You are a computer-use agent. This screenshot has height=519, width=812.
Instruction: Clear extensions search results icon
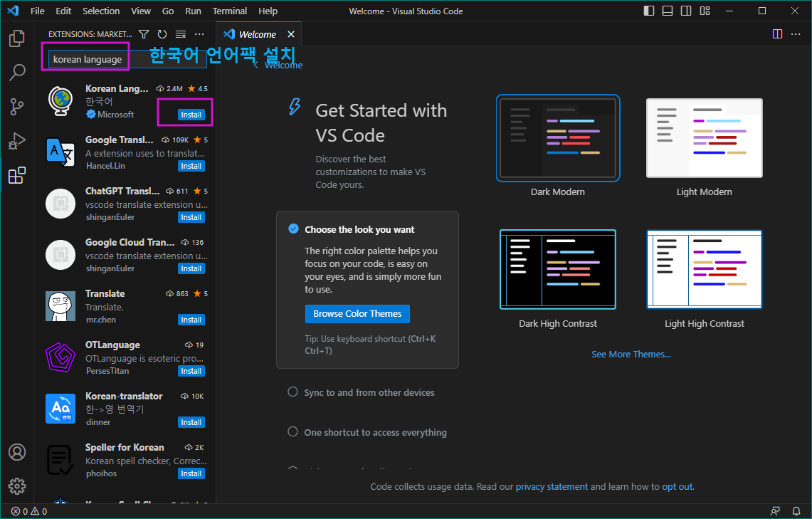coord(181,34)
